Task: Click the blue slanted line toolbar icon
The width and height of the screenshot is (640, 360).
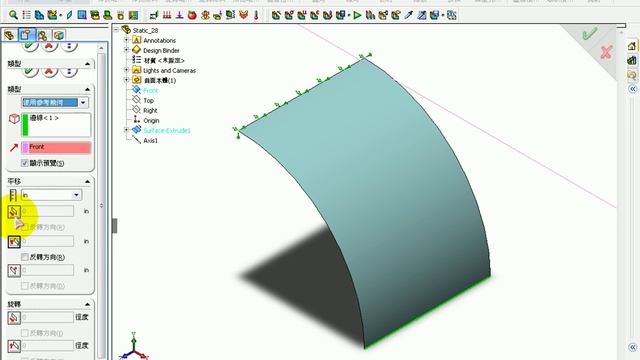Action: pos(69,16)
